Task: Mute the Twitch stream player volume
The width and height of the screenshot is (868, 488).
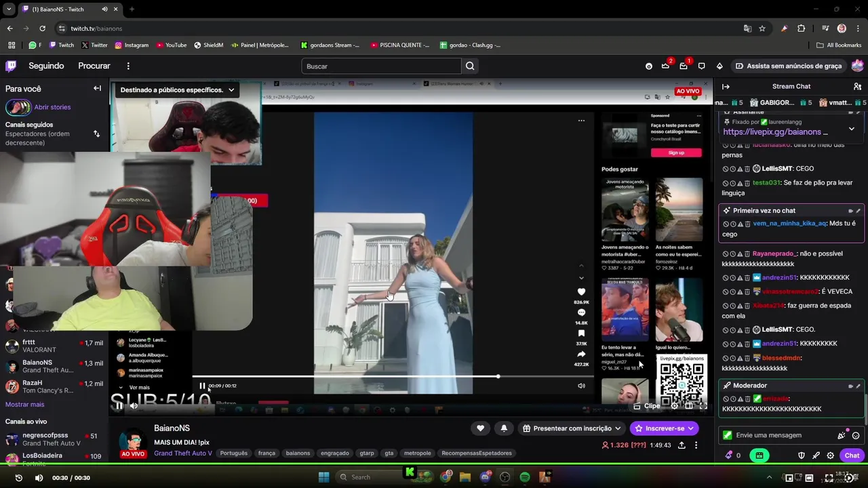Action: 134,406
